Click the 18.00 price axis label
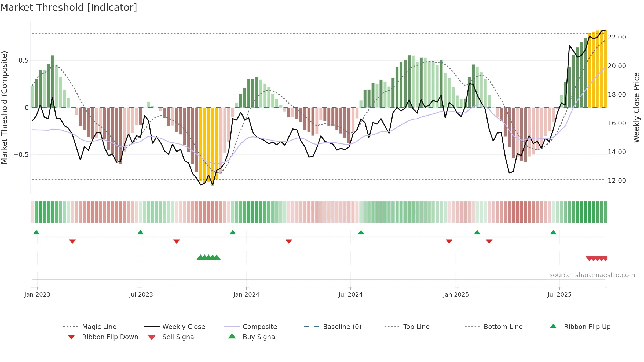 617,95
